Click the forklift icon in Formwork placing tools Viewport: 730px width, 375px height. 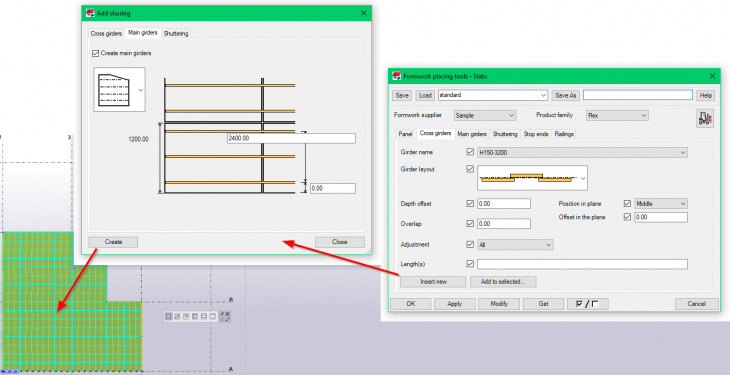[705, 117]
